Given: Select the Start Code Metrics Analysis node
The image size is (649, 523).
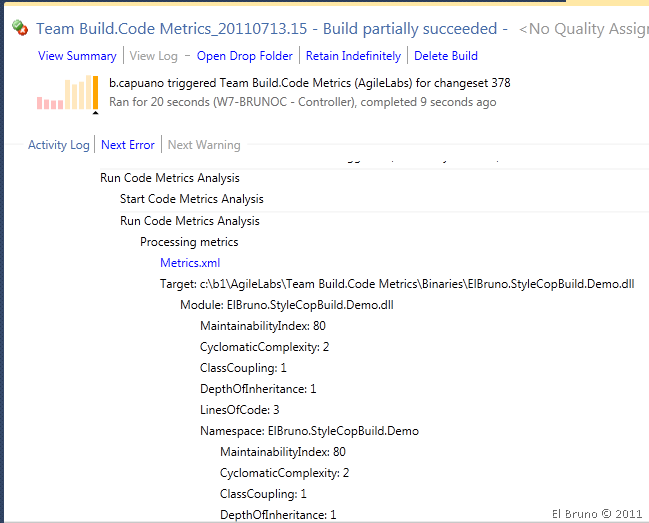Looking at the screenshot, I should [192, 199].
